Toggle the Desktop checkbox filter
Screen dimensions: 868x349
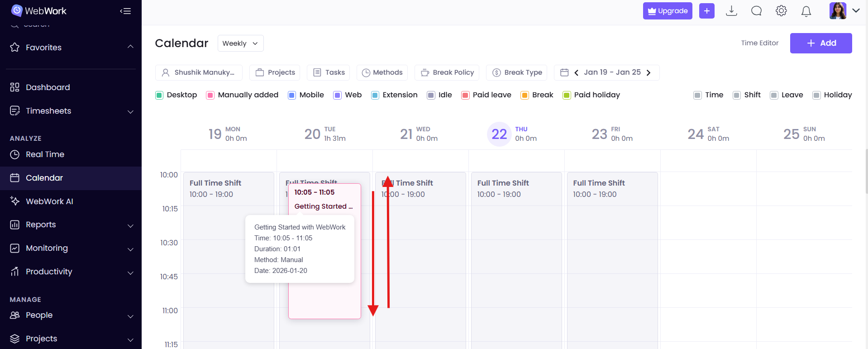pos(159,95)
